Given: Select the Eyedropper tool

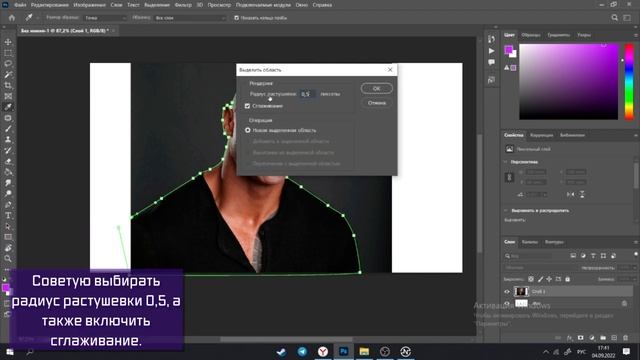Looking at the screenshot, I should point(8,107).
